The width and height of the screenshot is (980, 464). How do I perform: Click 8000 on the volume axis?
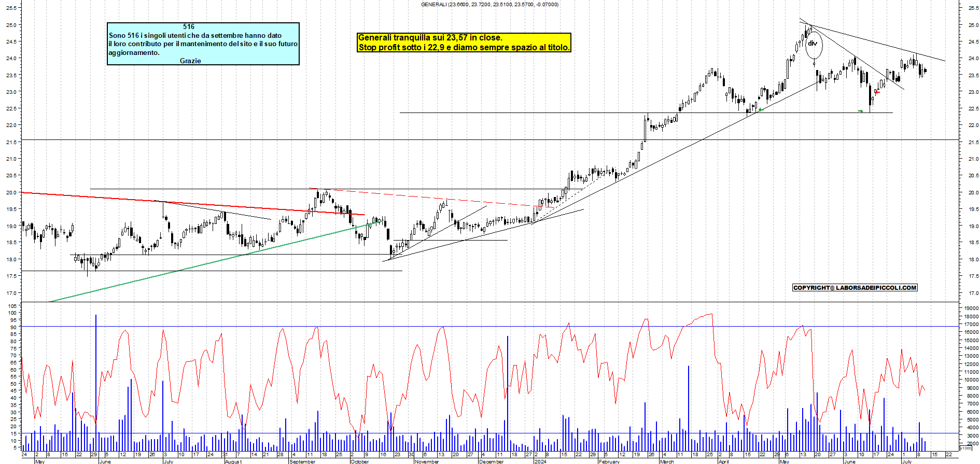[972, 396]
